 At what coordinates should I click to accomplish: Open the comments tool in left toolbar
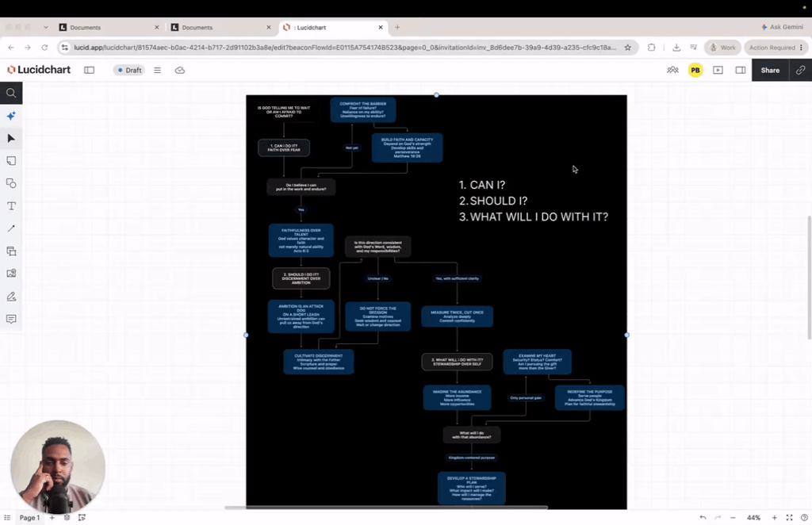point(11,319)
